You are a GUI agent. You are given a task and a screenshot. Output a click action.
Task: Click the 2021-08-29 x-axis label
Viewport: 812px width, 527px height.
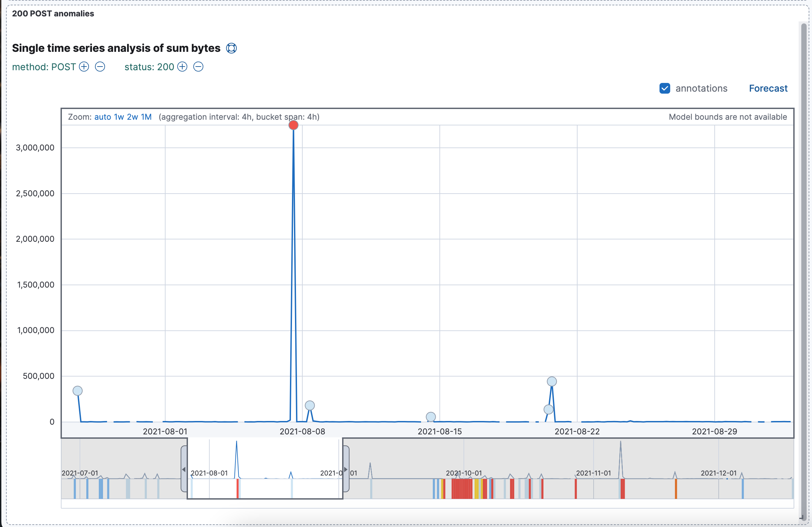pyautogui.click(x=714, y=431)
